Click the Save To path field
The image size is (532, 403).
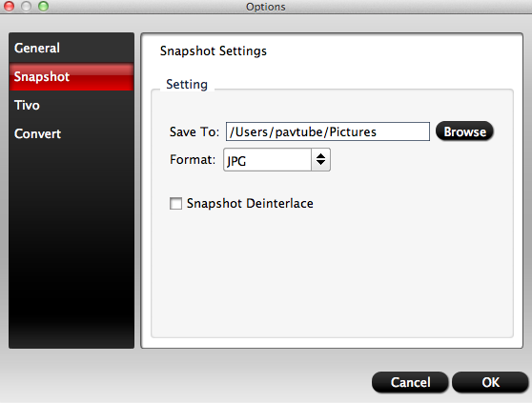click(x=328, y=131)
